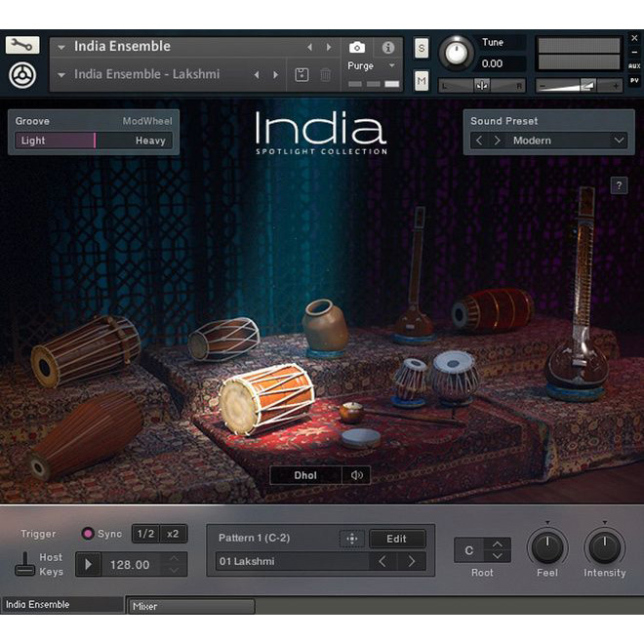Screen dimensions: 644x644
Task: Click the Feel knob
Action: click(x=547, y=547)
